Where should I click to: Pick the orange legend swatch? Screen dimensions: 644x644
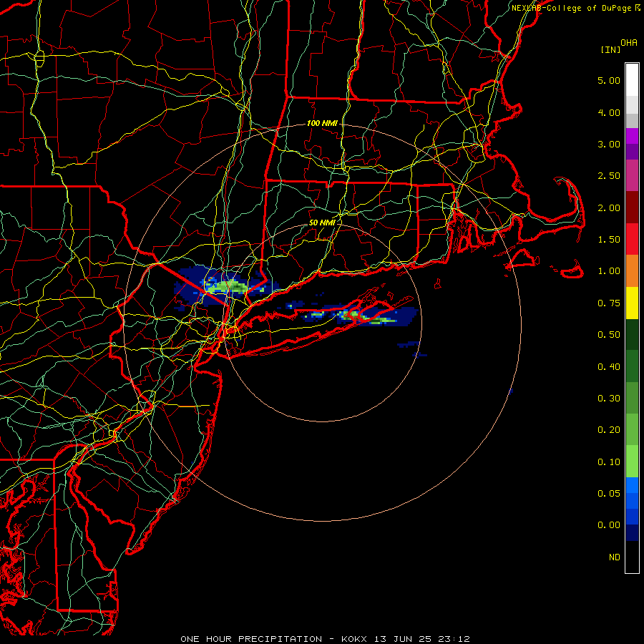click(632, 270)
